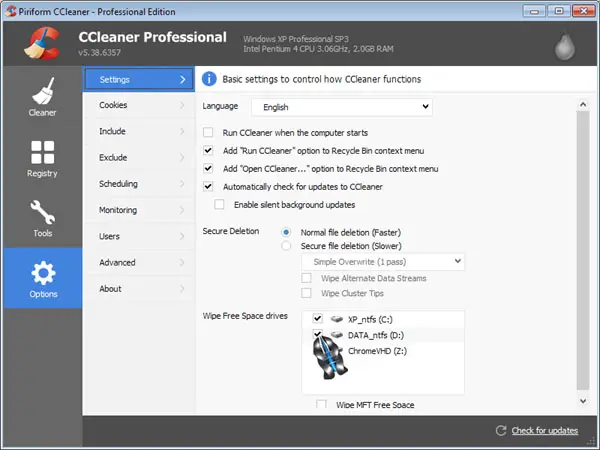This screenshot has width=600, height=450.
Task: Open the Cookies options page
Action: click(139, 105)
